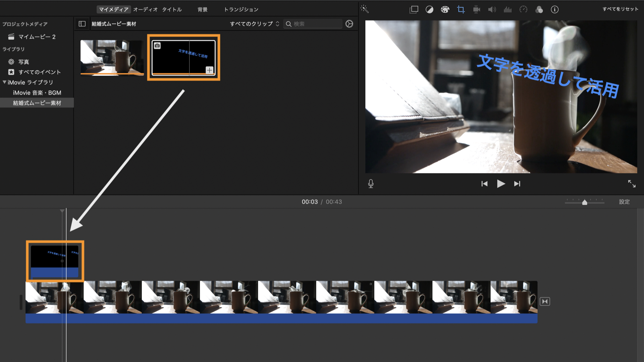Viewport: 644px width, 362px height.
Task: Click the 00:03 current time display
Action: click(x=310, y=202)
